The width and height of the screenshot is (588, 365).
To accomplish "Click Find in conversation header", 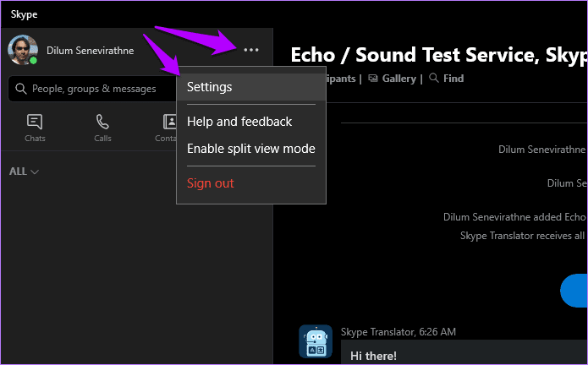I will tap(446, 79).
